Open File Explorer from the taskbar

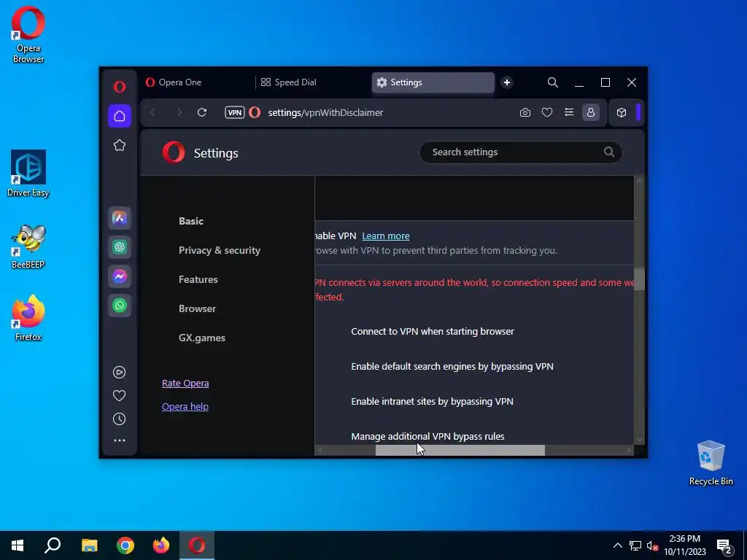89,545
